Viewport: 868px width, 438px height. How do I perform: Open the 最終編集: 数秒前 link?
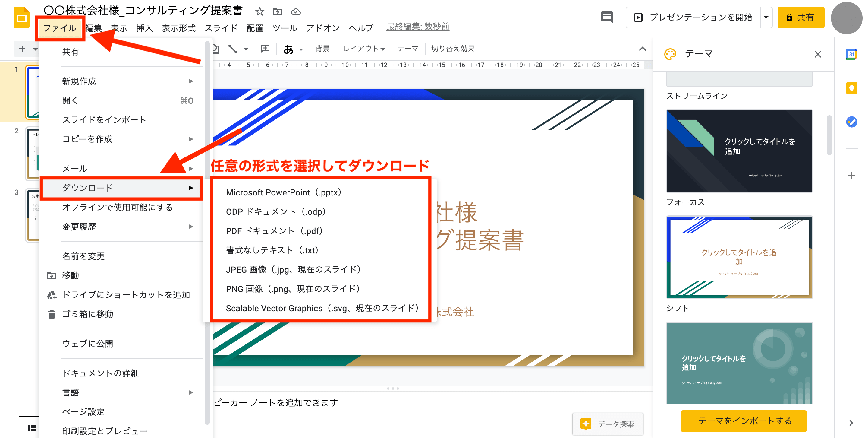coord(417,27)
